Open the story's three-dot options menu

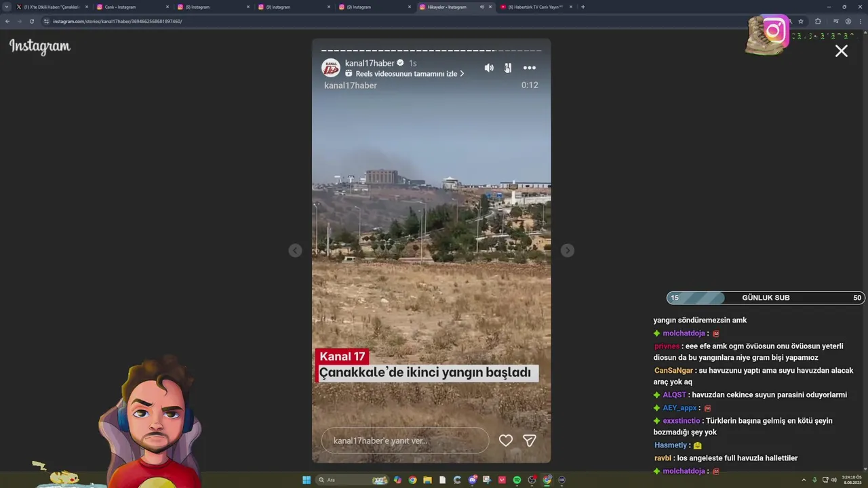click(x=530, y=68)
